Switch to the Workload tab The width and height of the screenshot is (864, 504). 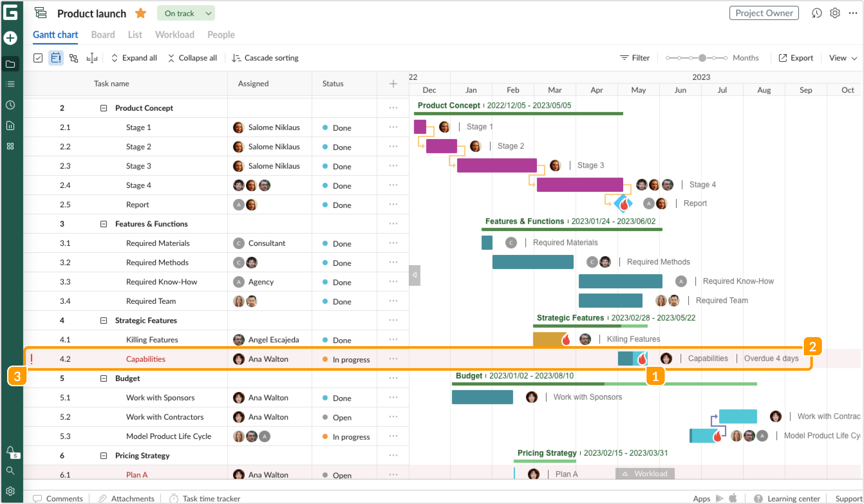(174, 35)
